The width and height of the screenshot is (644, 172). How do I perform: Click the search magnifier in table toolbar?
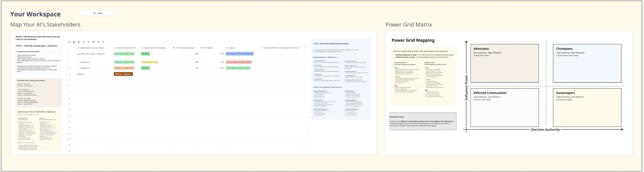coord(103,42)
